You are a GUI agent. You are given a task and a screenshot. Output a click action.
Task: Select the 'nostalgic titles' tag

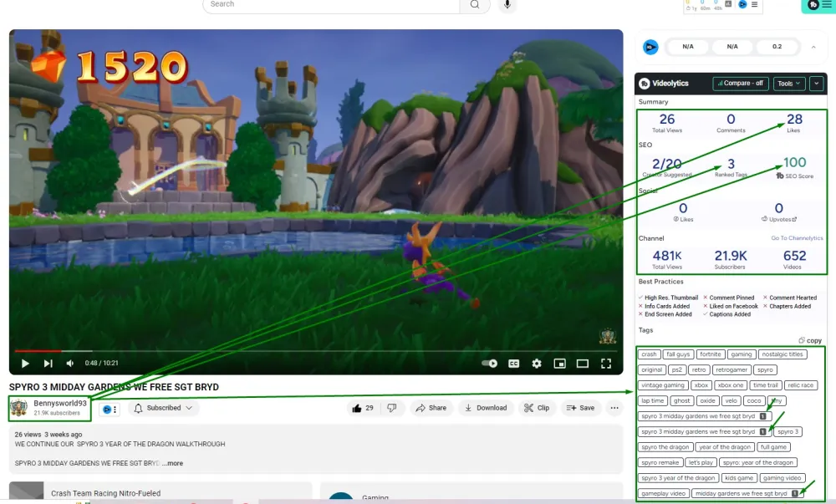[782, 354]
